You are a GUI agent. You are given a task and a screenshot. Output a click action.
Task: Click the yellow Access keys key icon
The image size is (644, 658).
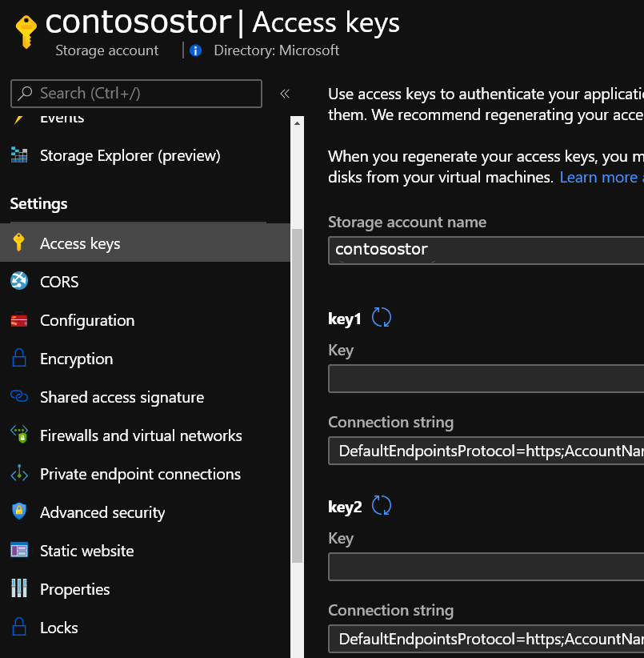tap(21, 243)
